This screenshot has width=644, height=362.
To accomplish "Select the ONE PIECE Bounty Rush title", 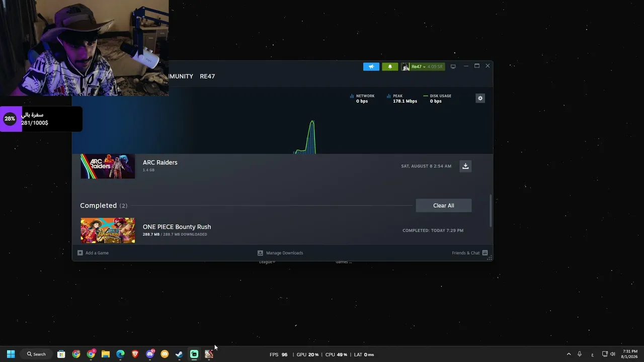I will [x=177, y=227].
